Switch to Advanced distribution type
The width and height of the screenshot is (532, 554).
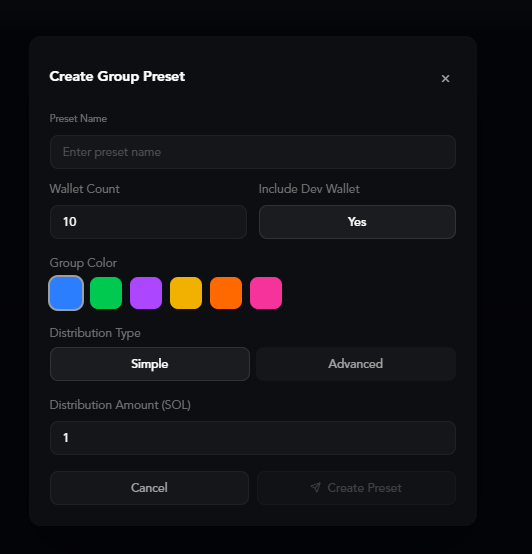[x=356, y=364]
